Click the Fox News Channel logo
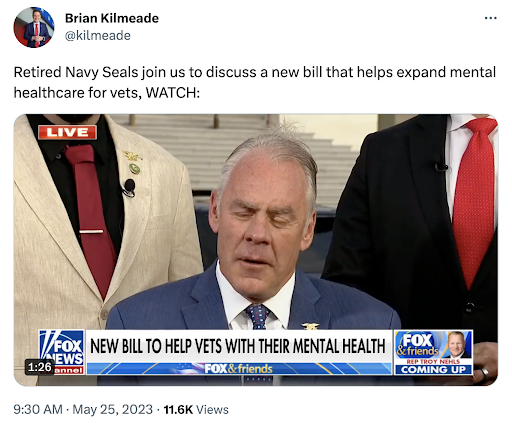This screenshot has height=428, width=512. tap(61, 352)
